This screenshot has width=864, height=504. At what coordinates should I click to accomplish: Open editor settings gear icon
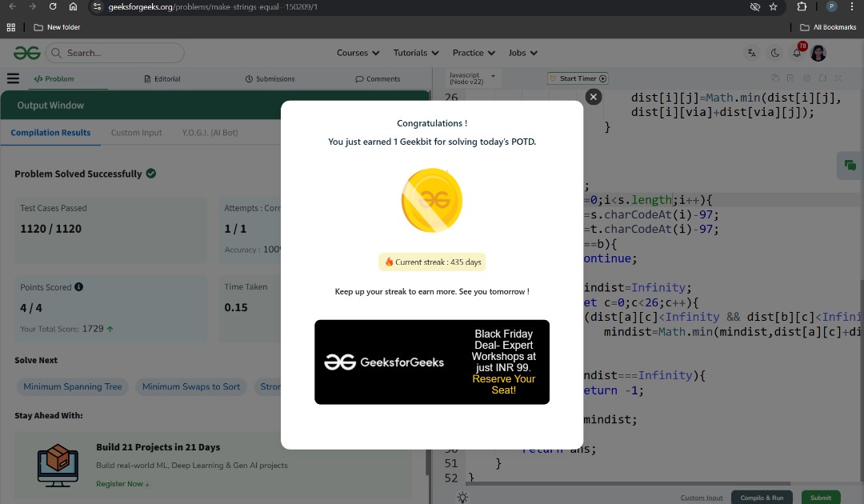[x=807, y=78]
